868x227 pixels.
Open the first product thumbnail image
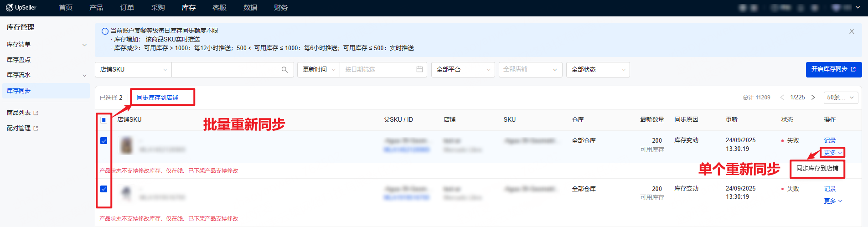[126, 145]
